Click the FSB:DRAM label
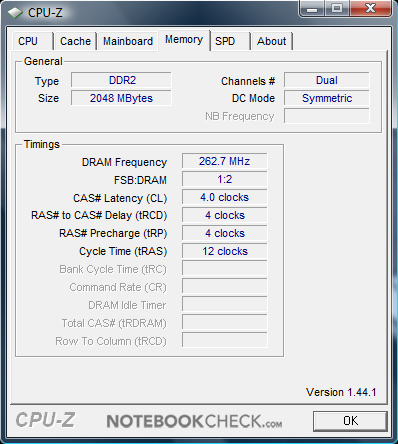 140,180
